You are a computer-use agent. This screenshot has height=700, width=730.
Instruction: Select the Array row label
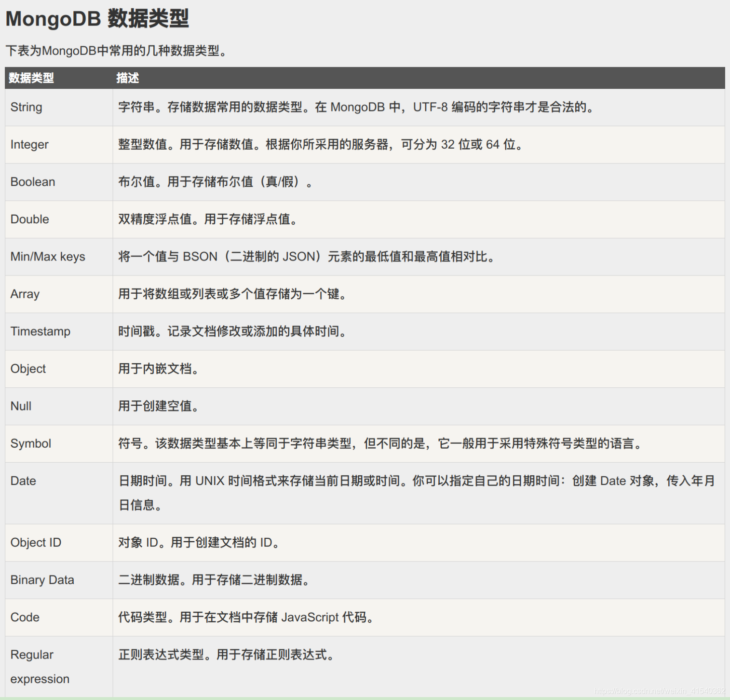point(25,294)
